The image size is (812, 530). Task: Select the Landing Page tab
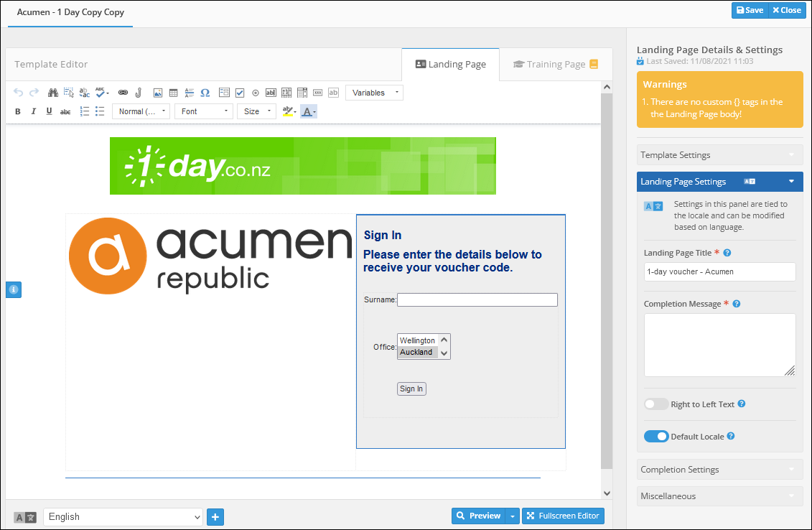[450, 64]
